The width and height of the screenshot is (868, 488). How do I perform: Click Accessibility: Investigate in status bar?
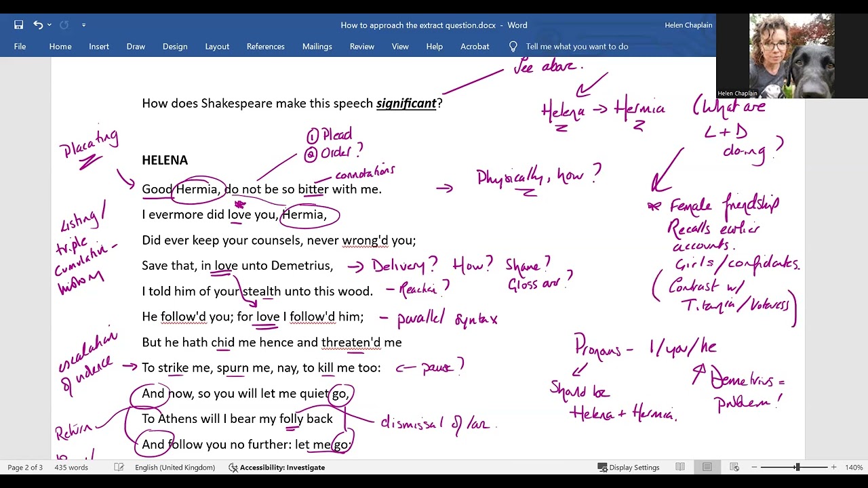(x=277, y=467)
